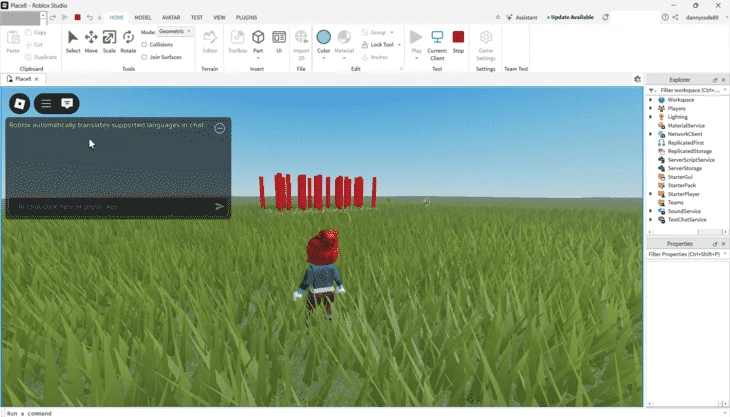730x417 pixels.
Task: Click Copy in Clipboard group
Action: (x=36, y=33)
